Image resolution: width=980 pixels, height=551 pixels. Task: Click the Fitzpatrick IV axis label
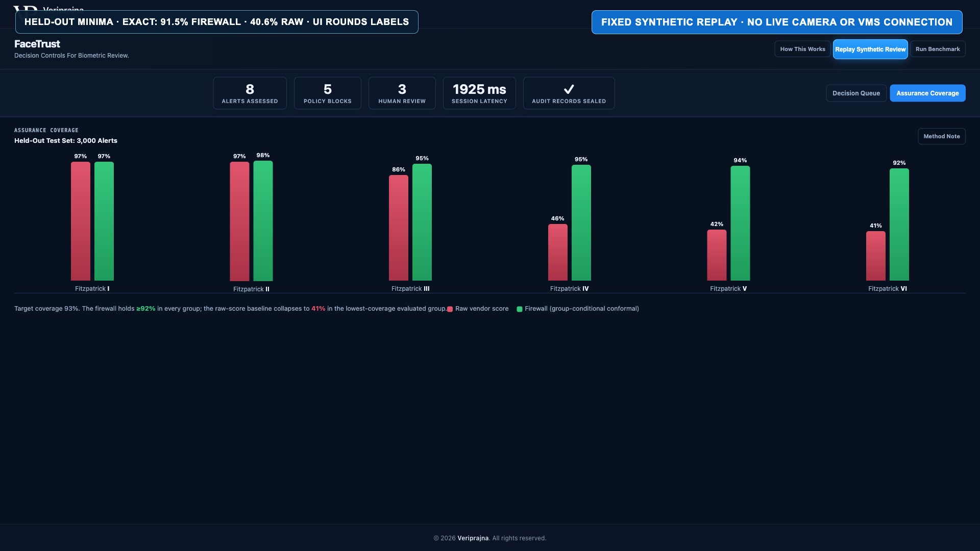click(x=570, y=289)
